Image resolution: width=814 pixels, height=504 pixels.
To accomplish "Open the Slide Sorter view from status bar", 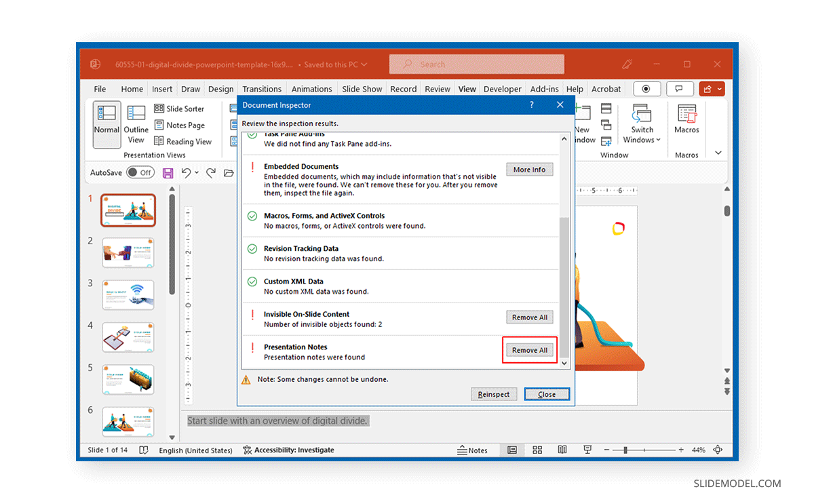I will [537, 450].
